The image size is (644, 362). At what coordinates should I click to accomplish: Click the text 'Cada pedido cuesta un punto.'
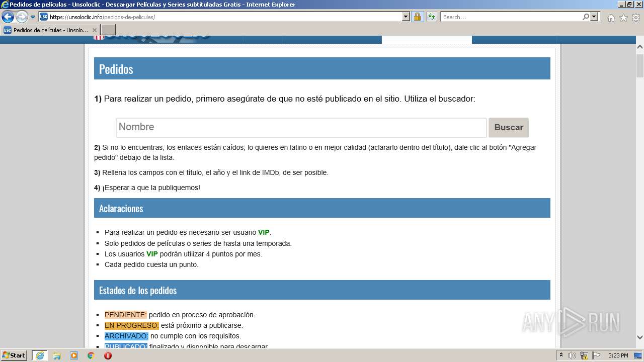[x=151, y=264]
